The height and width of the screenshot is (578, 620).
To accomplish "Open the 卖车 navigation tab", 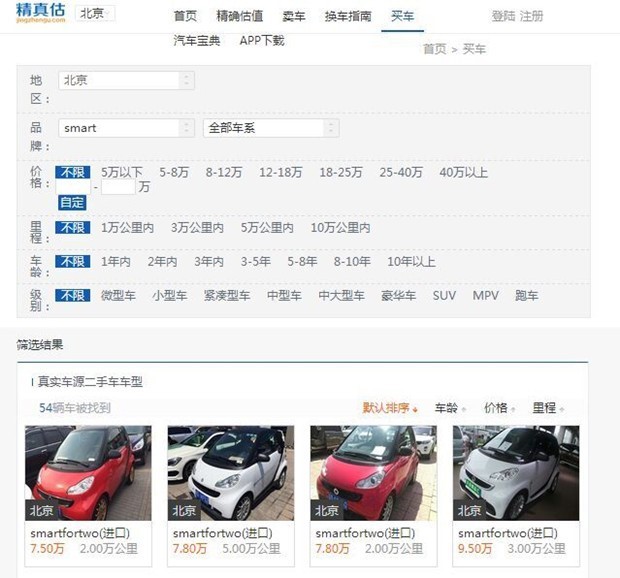I will click(x=293, y=16).
